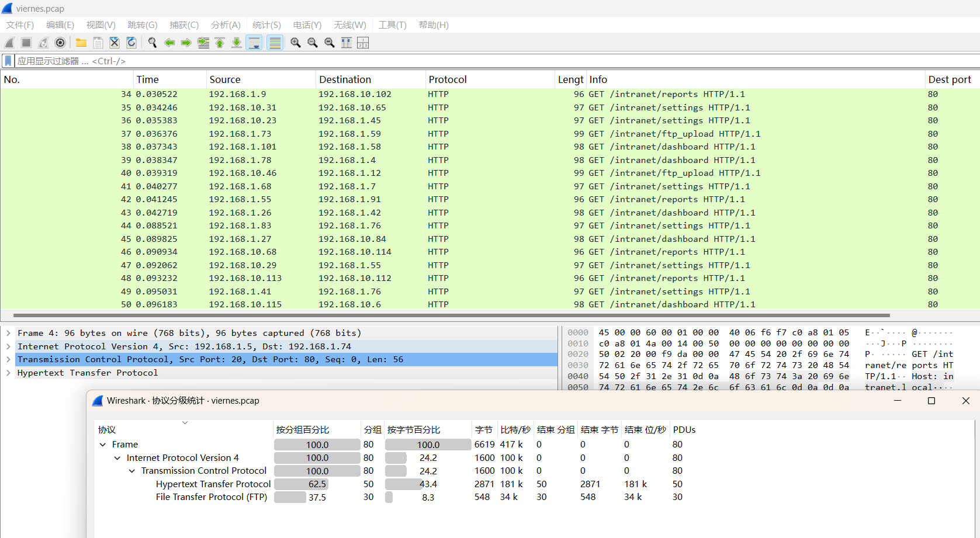The width and height of the screenshot is (980, 538).
Task: Sort packets by Protocol column header
Action: (490, 79)
